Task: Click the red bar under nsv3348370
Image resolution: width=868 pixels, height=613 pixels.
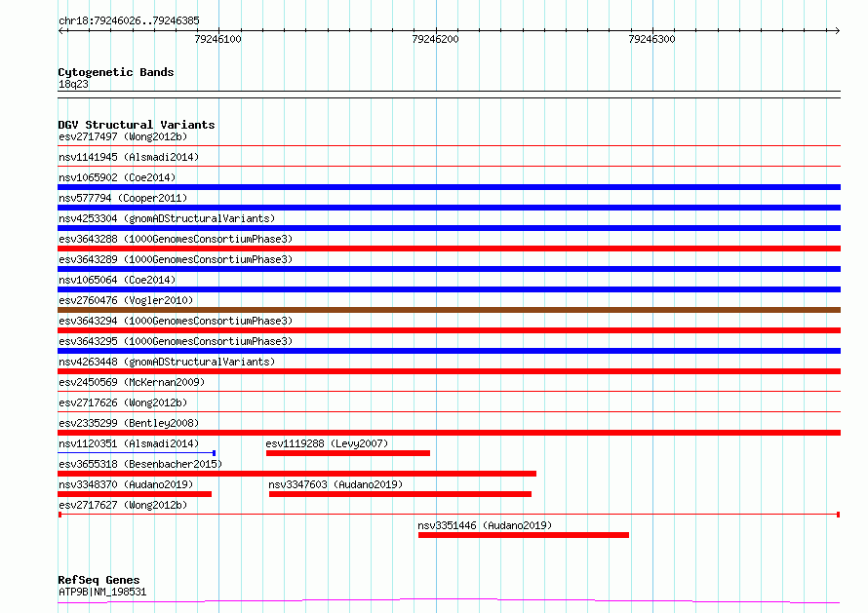Action: (135, 494)
